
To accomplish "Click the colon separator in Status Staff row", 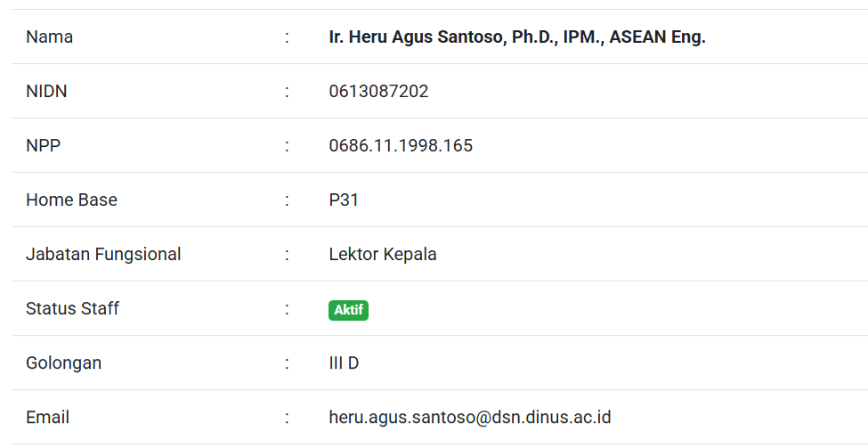I will pyautogui.click(x=287, y=309).
